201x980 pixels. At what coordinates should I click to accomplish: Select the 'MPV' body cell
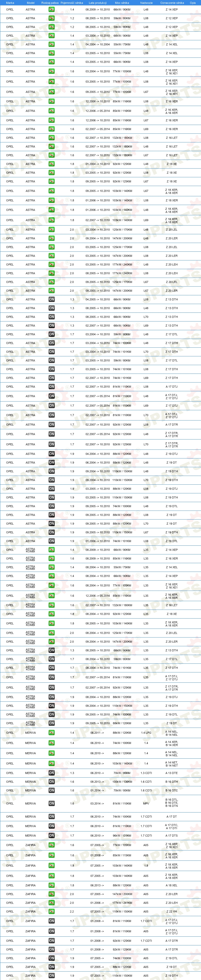coord(146,803)
